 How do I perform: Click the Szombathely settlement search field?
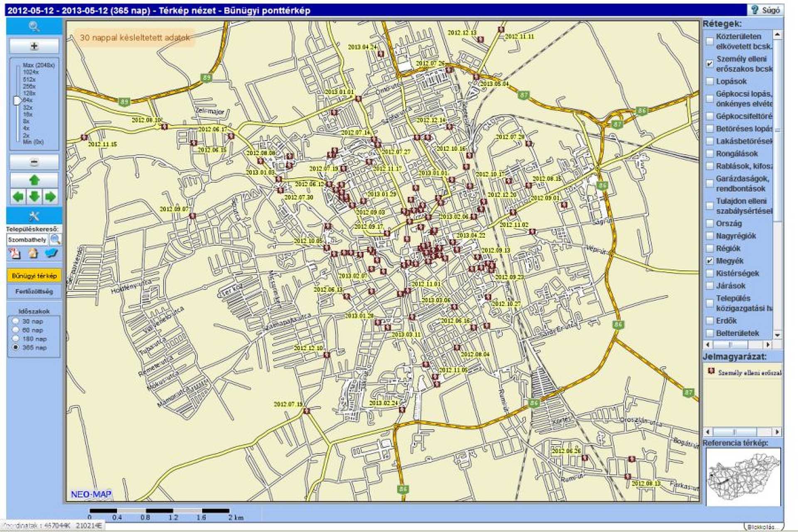[x=27, y=240]
